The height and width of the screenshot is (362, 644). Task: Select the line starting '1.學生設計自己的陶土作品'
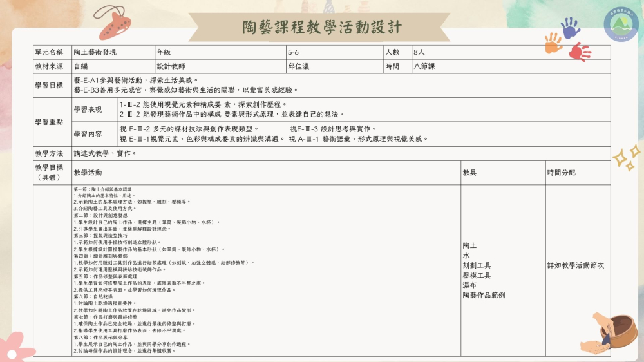[x=147, y=222]
